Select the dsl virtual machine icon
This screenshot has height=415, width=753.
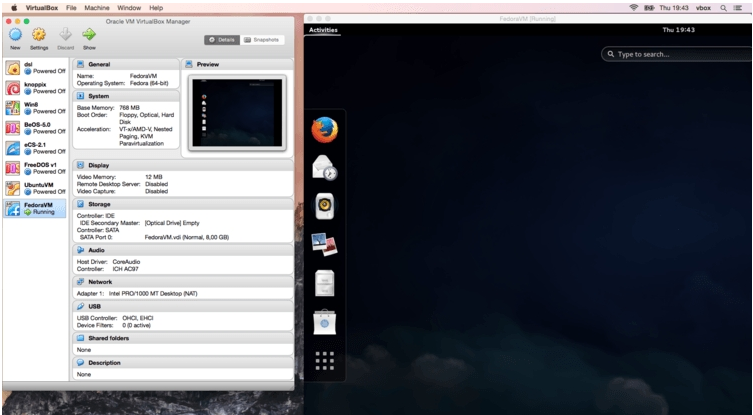(12, 68)
